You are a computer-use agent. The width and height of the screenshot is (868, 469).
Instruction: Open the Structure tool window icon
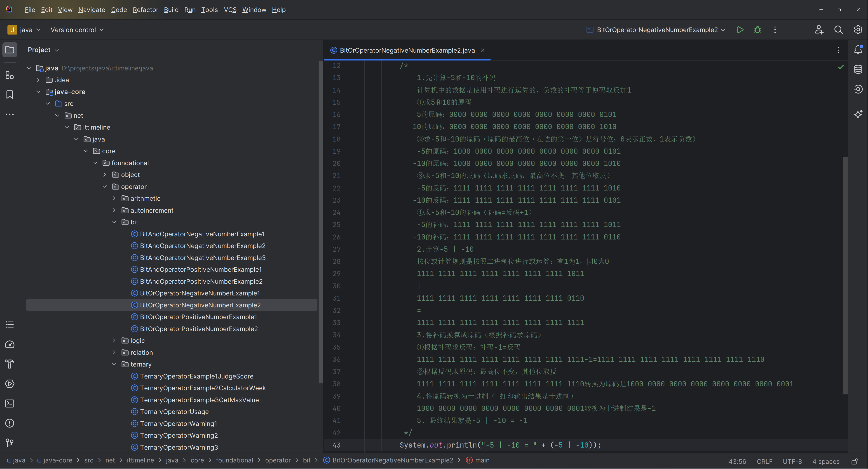(x=10, y=75)
